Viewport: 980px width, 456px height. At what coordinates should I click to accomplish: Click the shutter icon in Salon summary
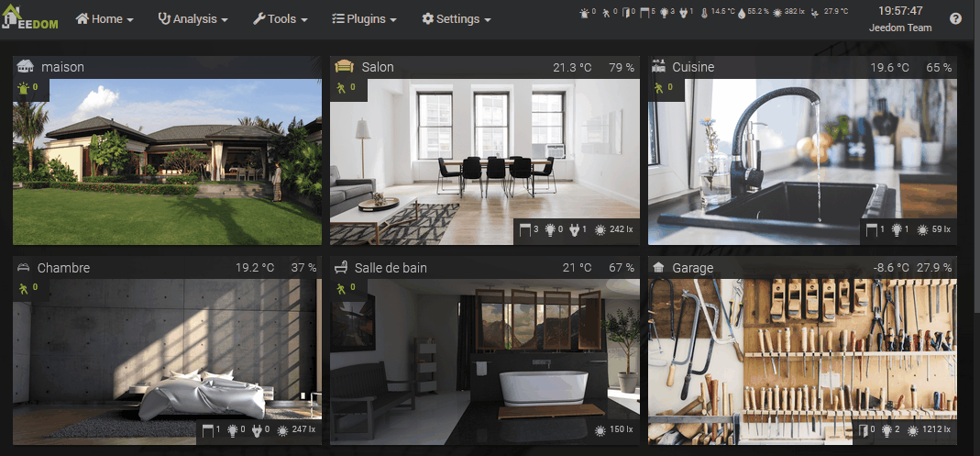(x=525, y=230)
